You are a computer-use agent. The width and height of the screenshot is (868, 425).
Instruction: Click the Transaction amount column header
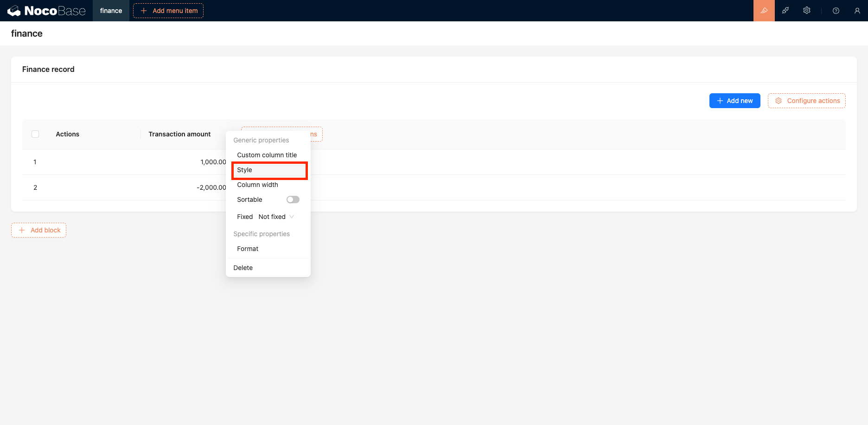(x=179, y=134)
